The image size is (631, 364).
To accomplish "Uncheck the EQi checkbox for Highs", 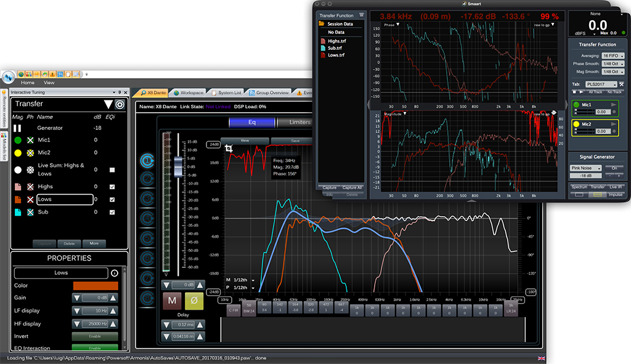I will (x=112, y=187).
